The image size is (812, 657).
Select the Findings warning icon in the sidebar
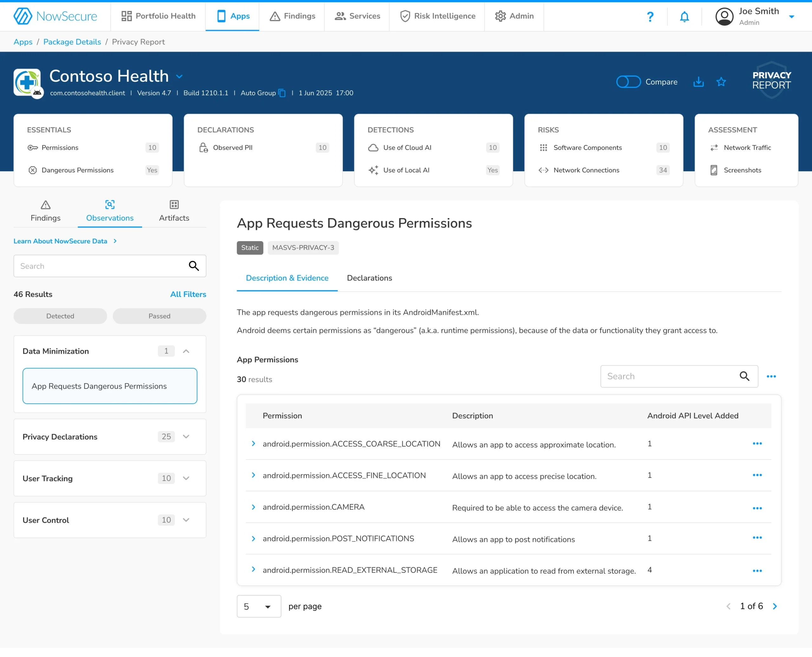[45, 205]
